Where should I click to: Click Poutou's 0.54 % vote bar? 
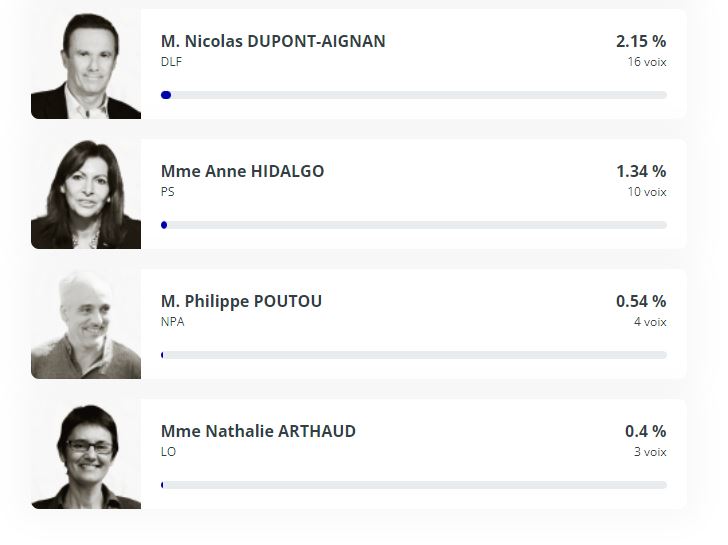point(414,355)
